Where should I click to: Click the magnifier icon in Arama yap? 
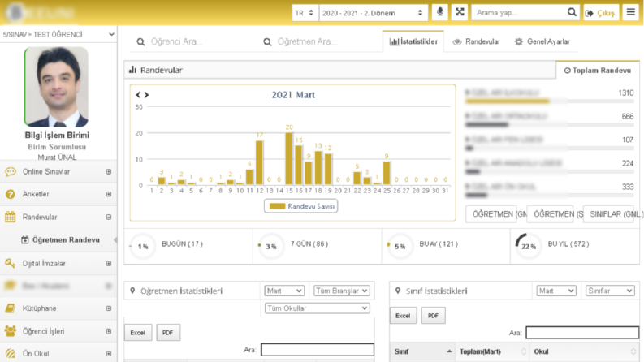point(572,12)
